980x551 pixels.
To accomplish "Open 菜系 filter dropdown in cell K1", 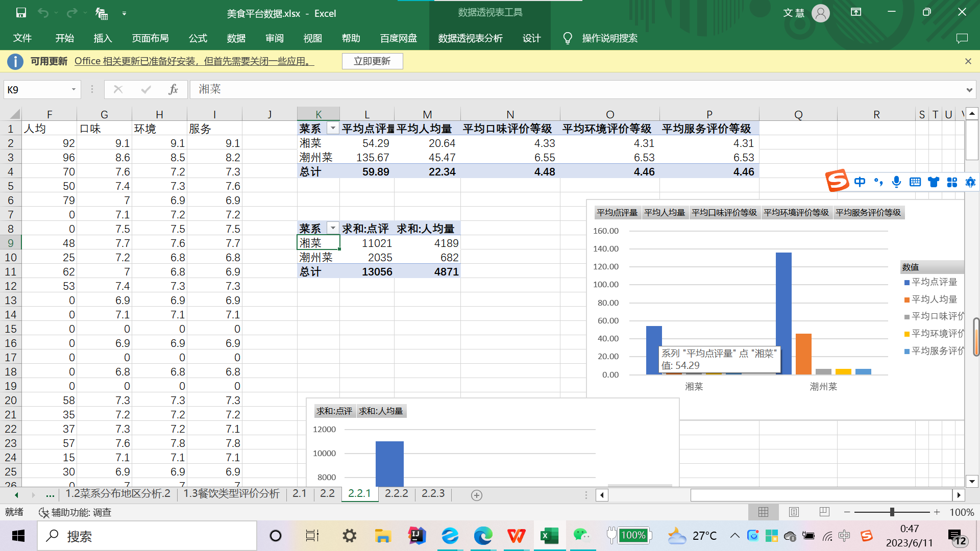I will [333, 128].
